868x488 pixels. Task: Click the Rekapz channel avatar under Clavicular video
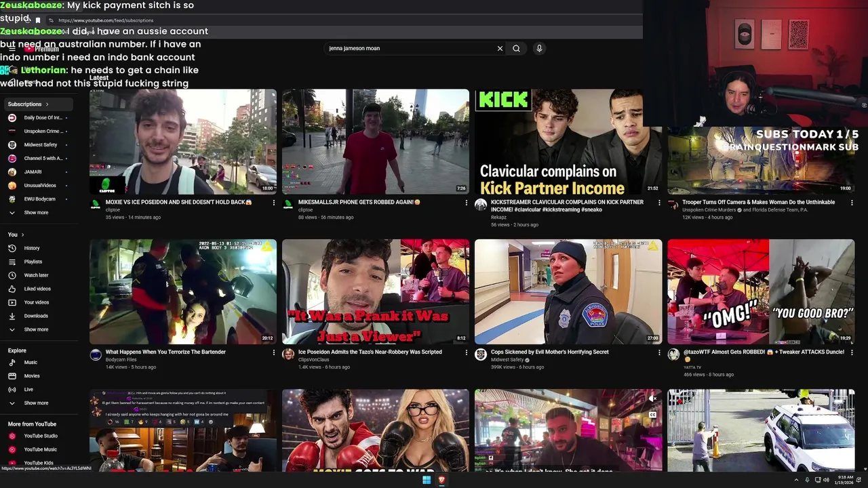(x=481, y=205)
